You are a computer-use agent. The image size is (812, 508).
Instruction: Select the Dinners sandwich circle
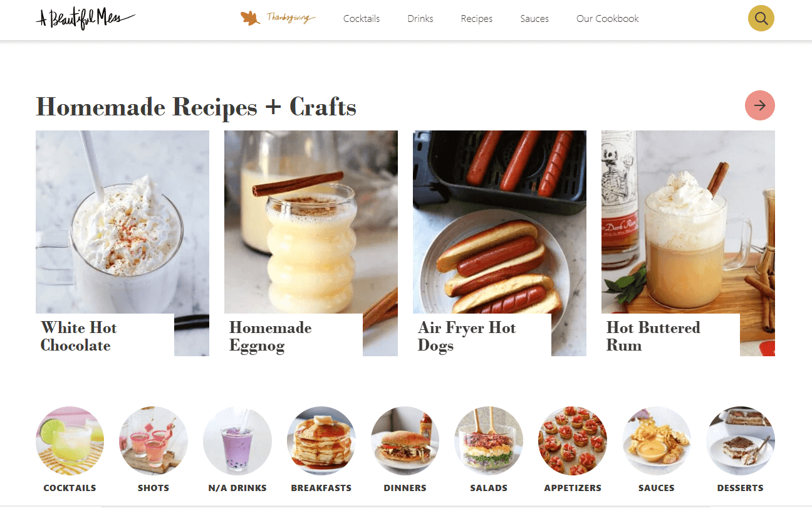click(x=405, y=441)
